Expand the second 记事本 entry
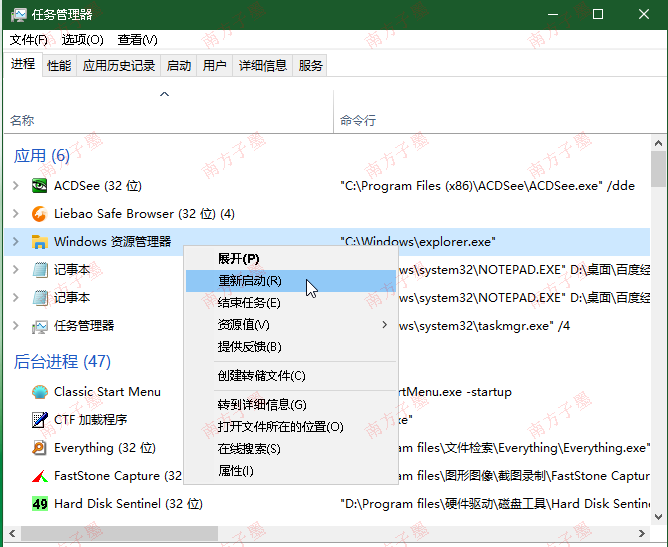The height and width of the screenshot is (547, 668). pyautogui.click(x=16, y=297)
